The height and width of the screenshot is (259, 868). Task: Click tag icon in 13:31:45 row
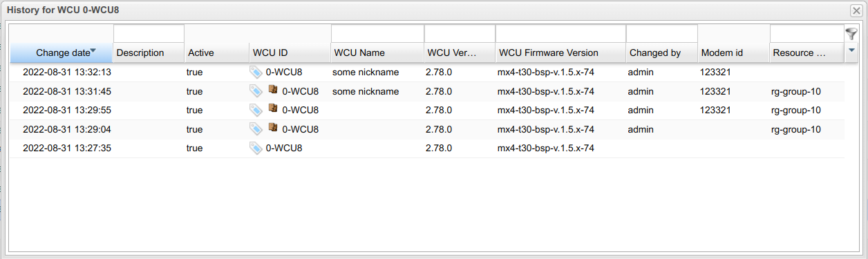tap(256, 90)
